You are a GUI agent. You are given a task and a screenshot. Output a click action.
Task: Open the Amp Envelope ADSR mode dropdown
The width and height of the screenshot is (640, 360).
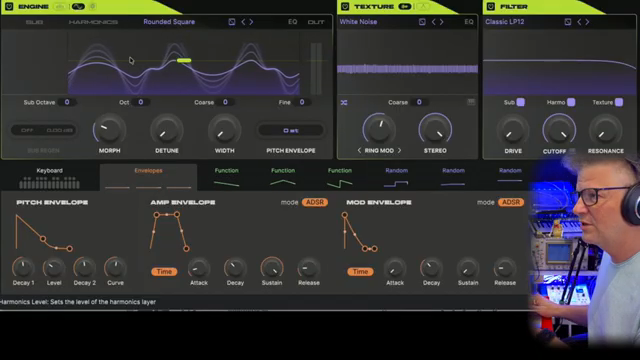click(315, 202)
